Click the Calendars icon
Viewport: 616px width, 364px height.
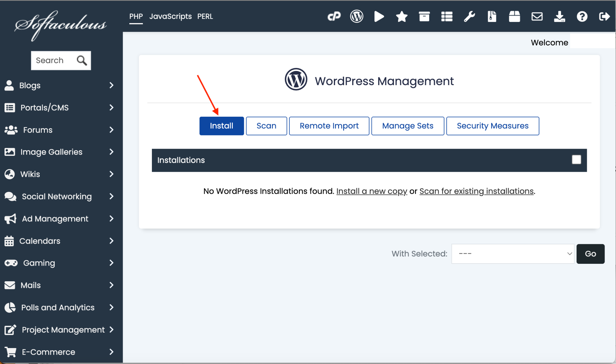(9, 241)
